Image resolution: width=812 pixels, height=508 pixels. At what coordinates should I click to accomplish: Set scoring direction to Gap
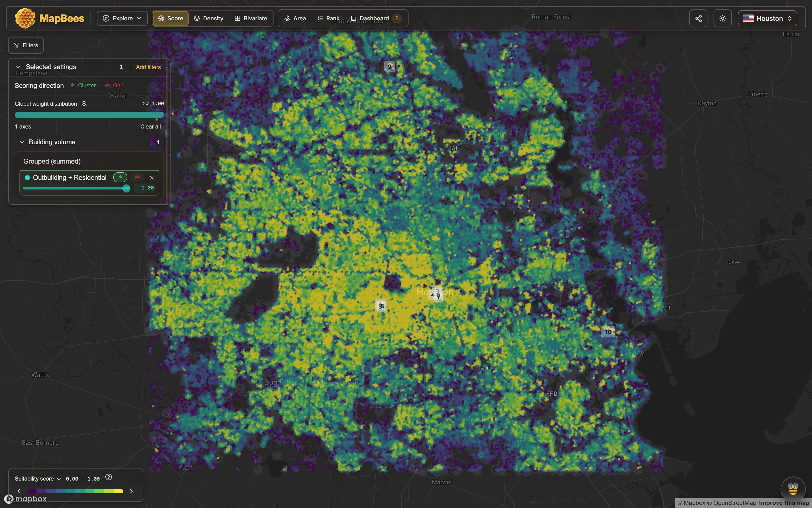coord(114,85)
